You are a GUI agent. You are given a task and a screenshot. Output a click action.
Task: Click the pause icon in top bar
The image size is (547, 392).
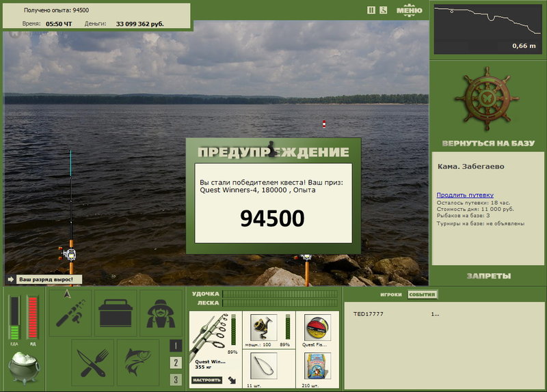(x=371, y=10)
